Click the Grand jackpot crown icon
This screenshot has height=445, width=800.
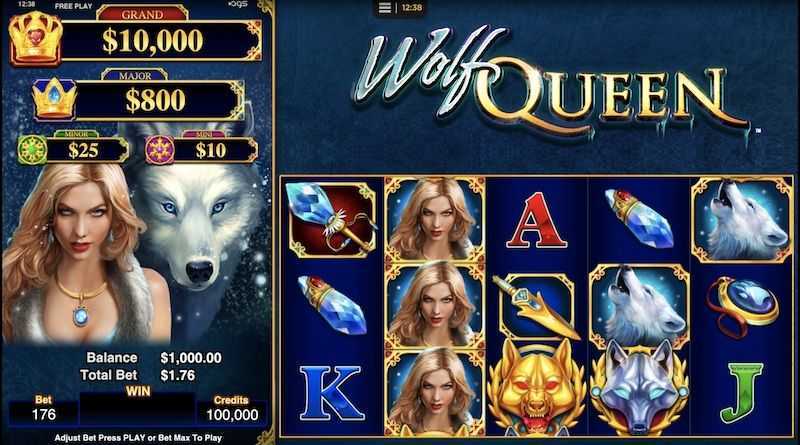click(x=35, y=39)
